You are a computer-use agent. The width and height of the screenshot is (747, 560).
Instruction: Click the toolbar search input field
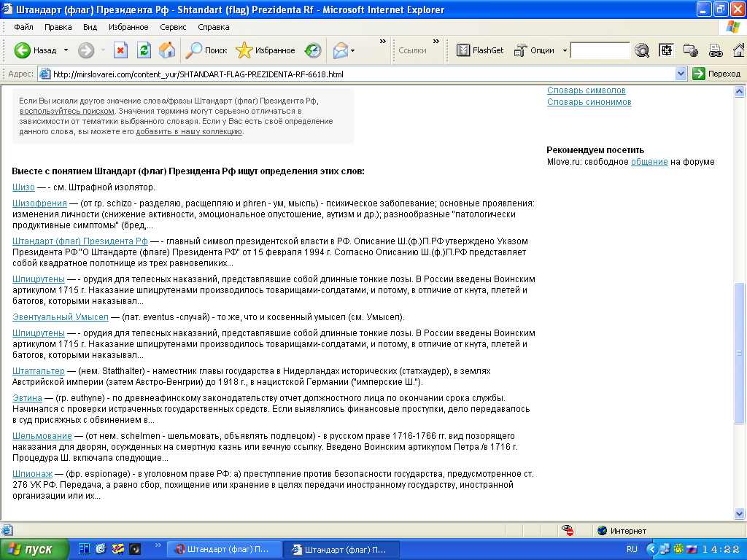click(600, 50)
